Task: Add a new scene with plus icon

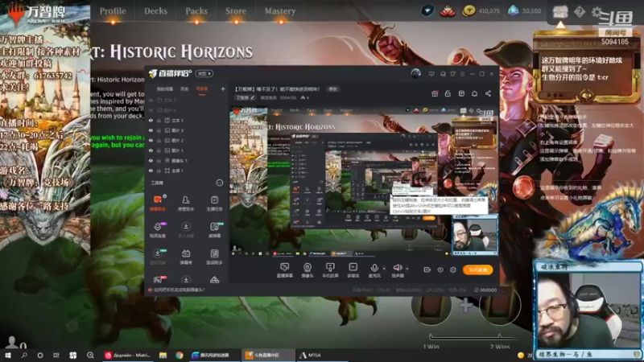Action: 223,88
